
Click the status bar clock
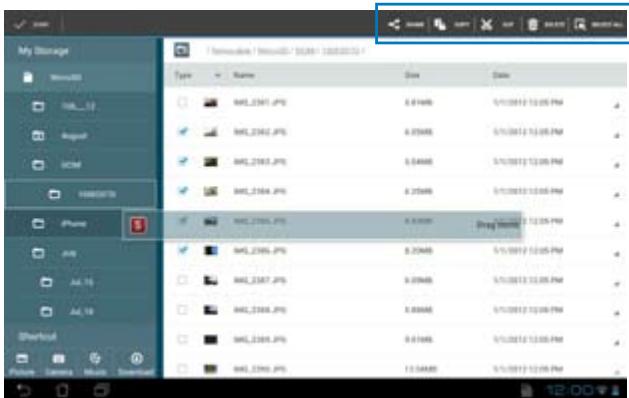[571, 390]
